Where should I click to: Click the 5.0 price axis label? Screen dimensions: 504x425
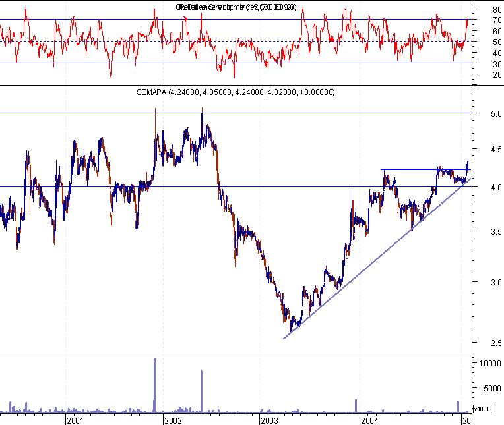pos(496,113)
